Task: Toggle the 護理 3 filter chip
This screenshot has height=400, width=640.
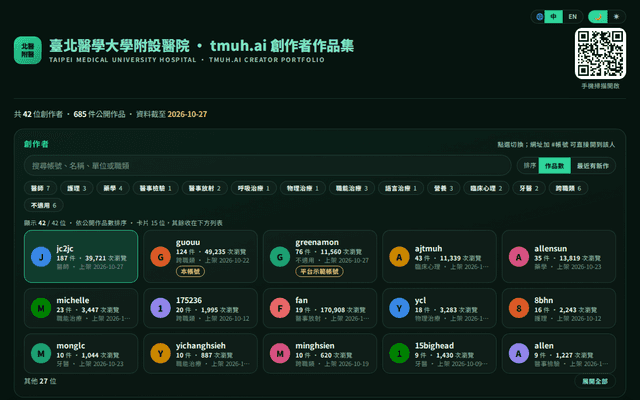Action: click(77, 188)
